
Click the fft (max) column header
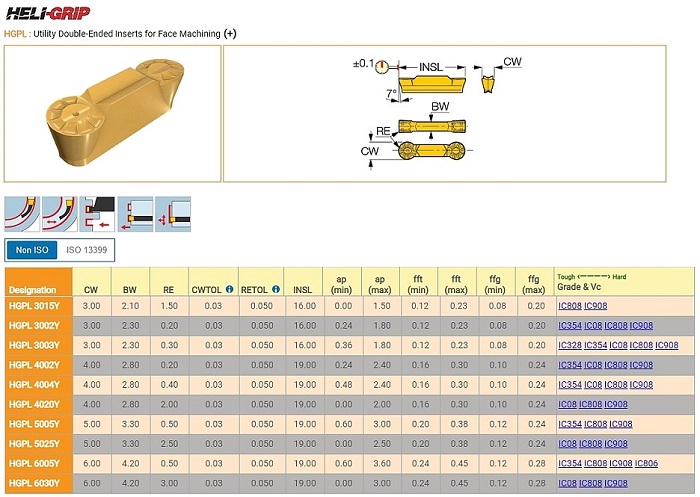click(x=456, y=284)
